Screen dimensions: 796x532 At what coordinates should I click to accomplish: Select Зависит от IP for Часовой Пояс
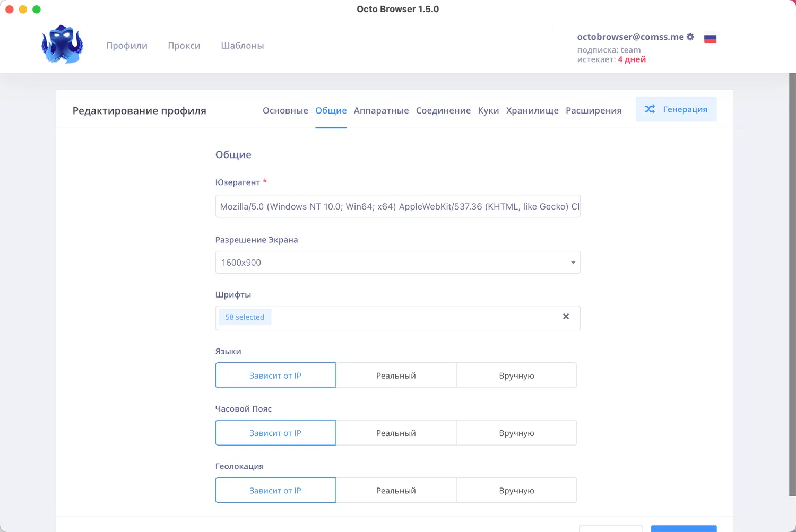pos(275,433)
